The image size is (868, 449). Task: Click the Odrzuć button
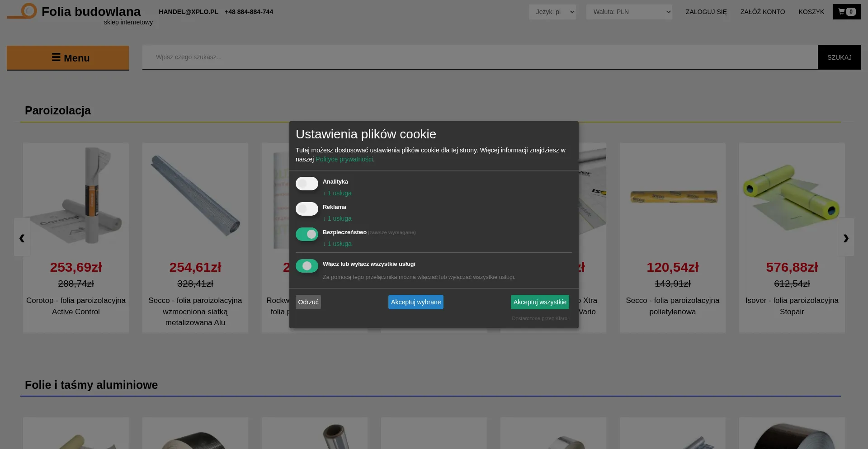click(308, 302)
